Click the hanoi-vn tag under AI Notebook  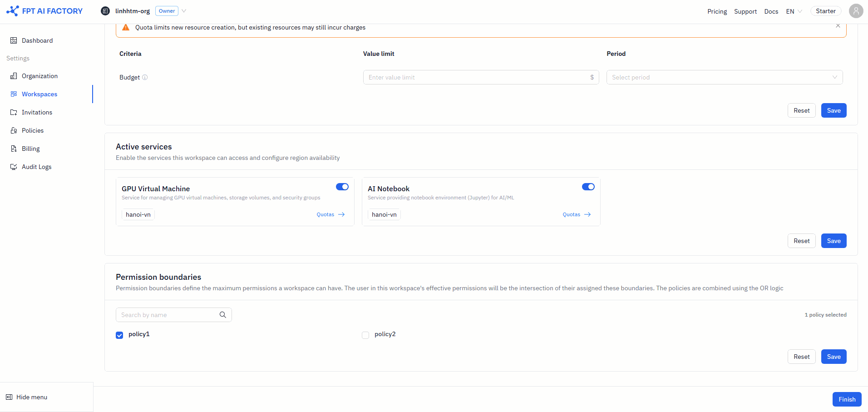(384, 214)
